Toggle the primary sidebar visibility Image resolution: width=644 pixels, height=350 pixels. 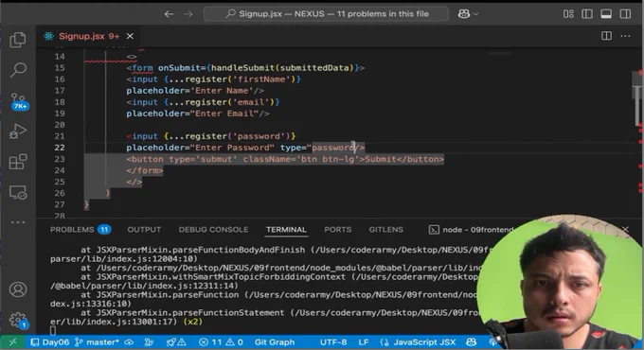point(587,14)
